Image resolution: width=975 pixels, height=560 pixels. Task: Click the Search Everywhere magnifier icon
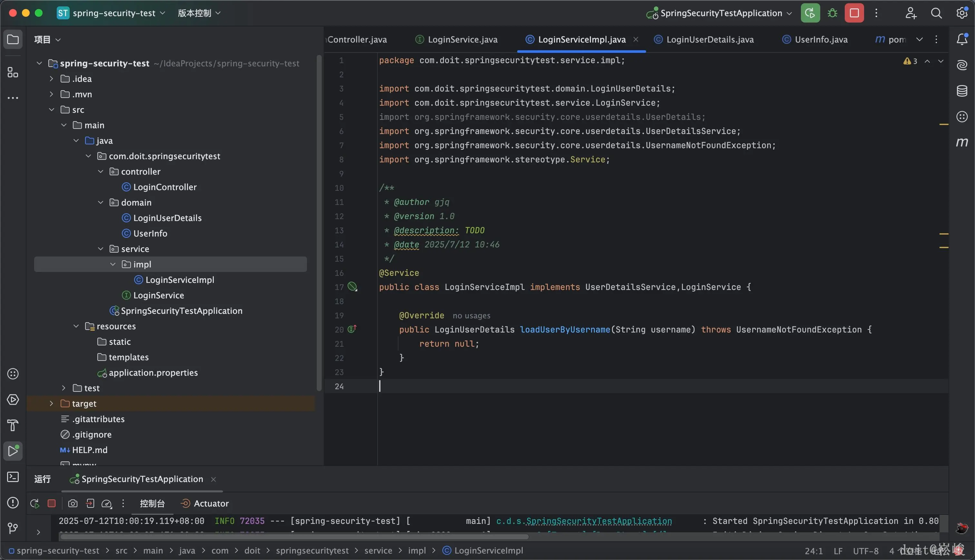pos(936,13)
